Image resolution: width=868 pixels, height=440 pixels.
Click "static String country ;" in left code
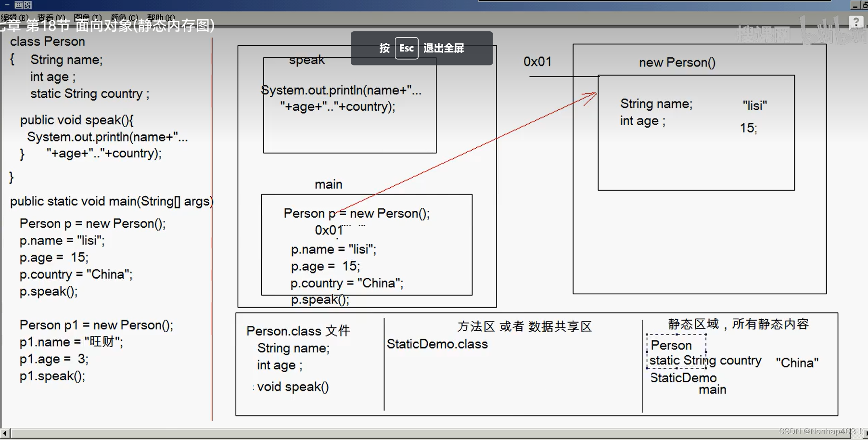point(90,93)
